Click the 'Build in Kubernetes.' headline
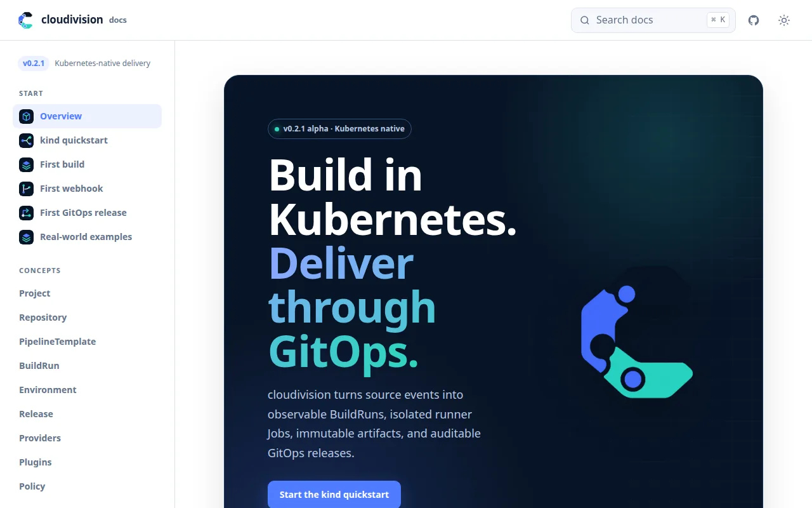The image size is (812, 508). [x=392, y=197]
